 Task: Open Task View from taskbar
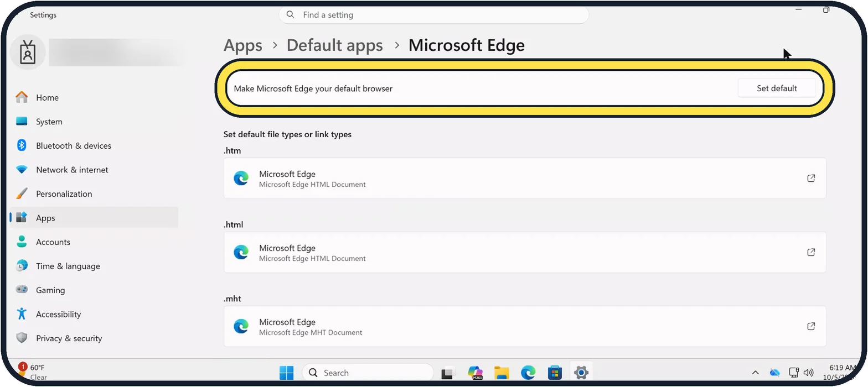coord(448,373)
